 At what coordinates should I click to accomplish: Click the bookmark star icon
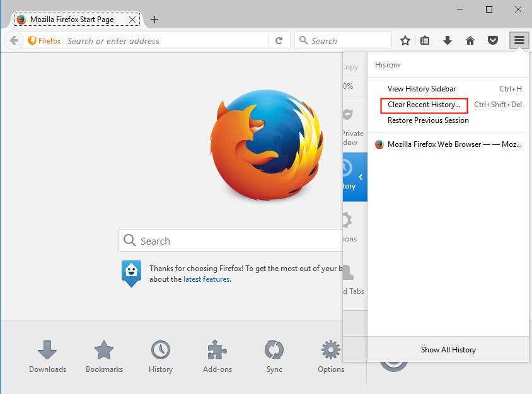point(405,40)
